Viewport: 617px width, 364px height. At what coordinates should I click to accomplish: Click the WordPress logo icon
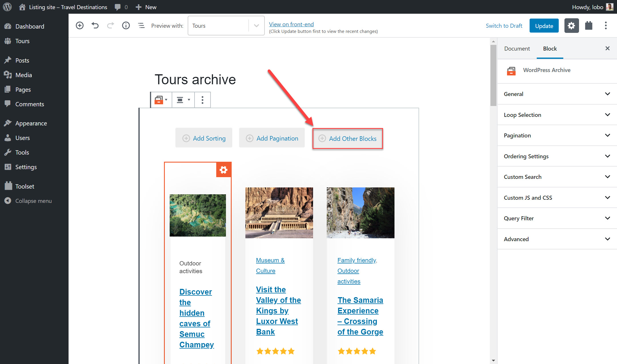[x=7, y=7]
